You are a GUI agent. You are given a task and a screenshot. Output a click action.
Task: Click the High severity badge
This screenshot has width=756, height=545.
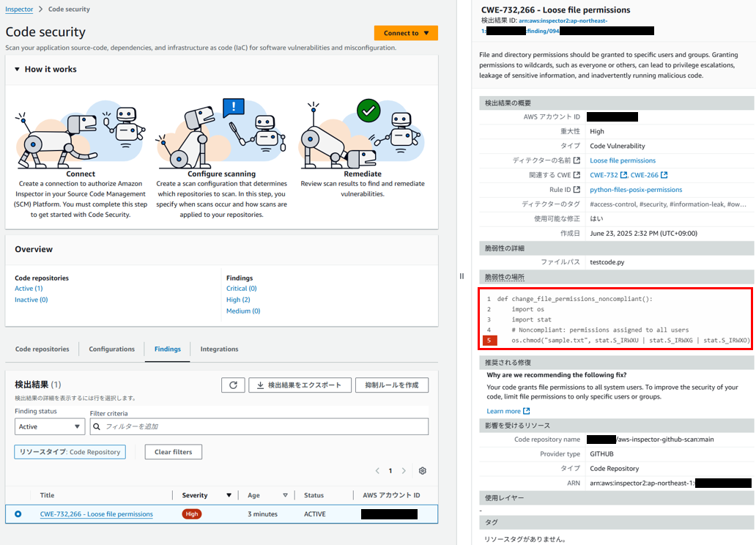click(192, 514)
